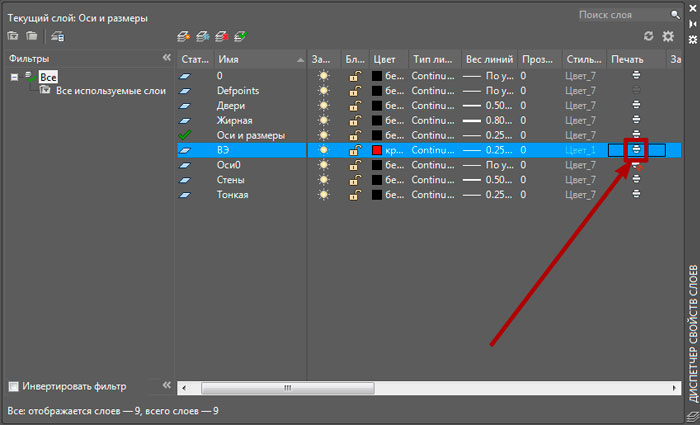
Task: Select the layer name Жирная
Action: [234, 121]
